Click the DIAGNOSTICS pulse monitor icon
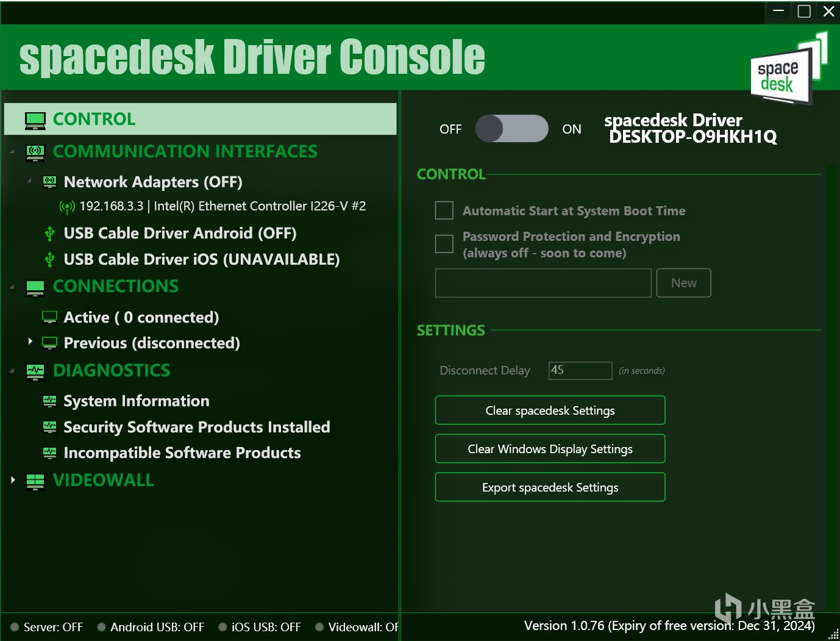The image size is (840, 641). pos(35,371)
